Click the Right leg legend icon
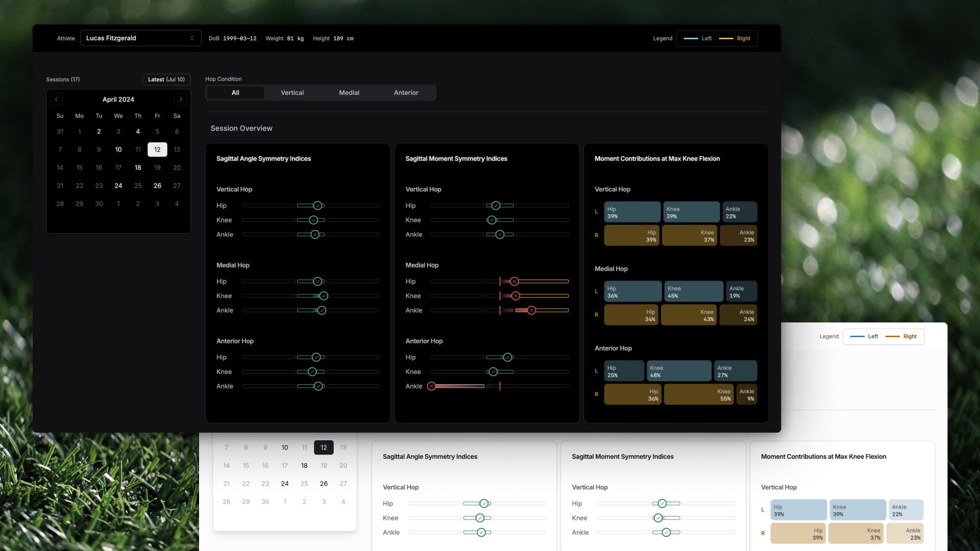 (726, 38)
